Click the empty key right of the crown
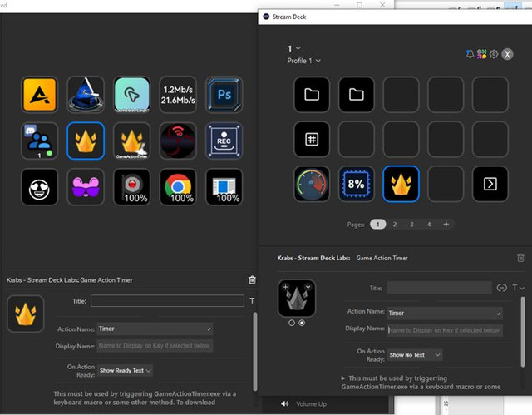532x415 pixels. pyautogui.click(x=446, y=184)
